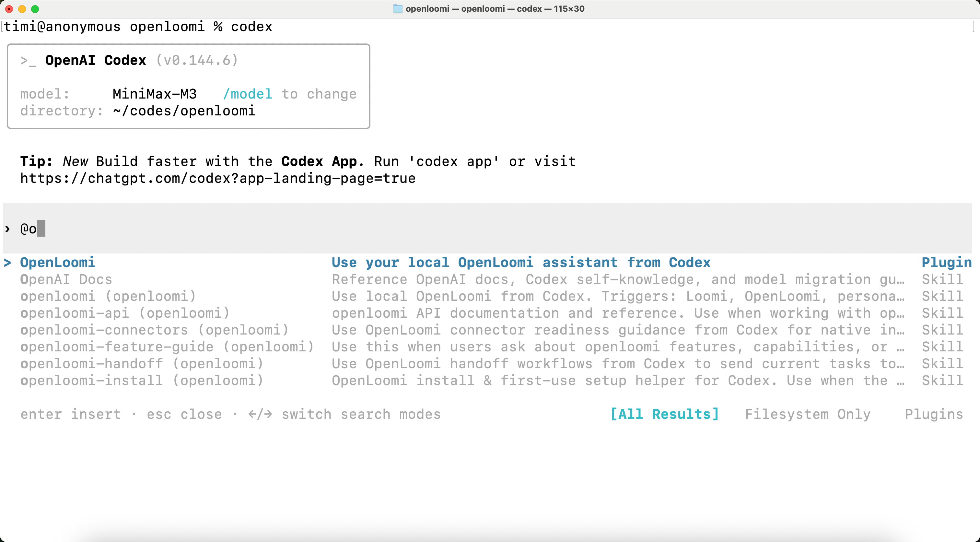This screenshot has height=542, width=980.
Task: Click the red close window button
Action: click(9, 9)
